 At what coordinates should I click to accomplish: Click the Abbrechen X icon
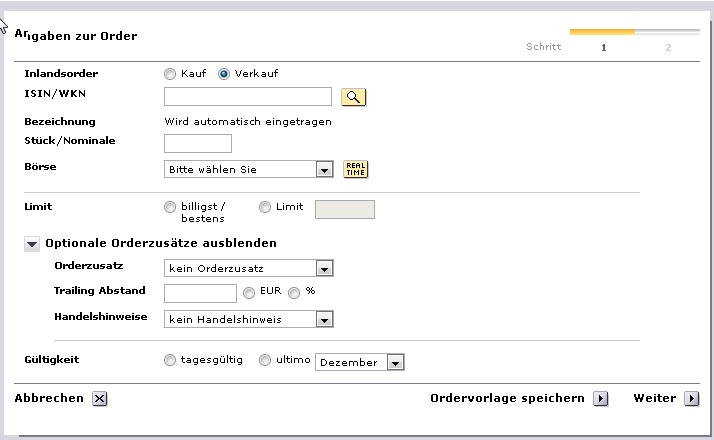(99, 398)
